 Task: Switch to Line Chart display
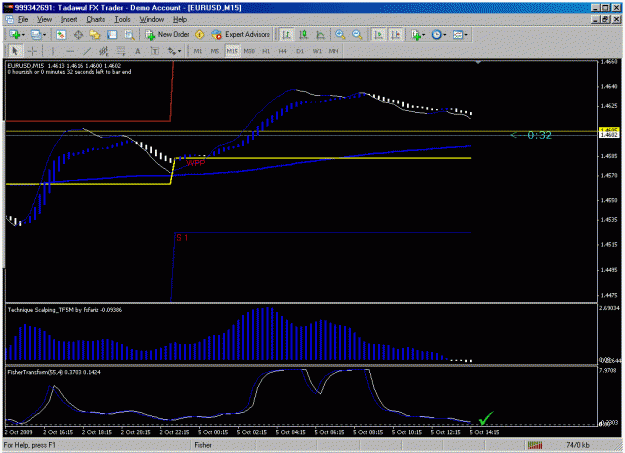tap(320, 35)
